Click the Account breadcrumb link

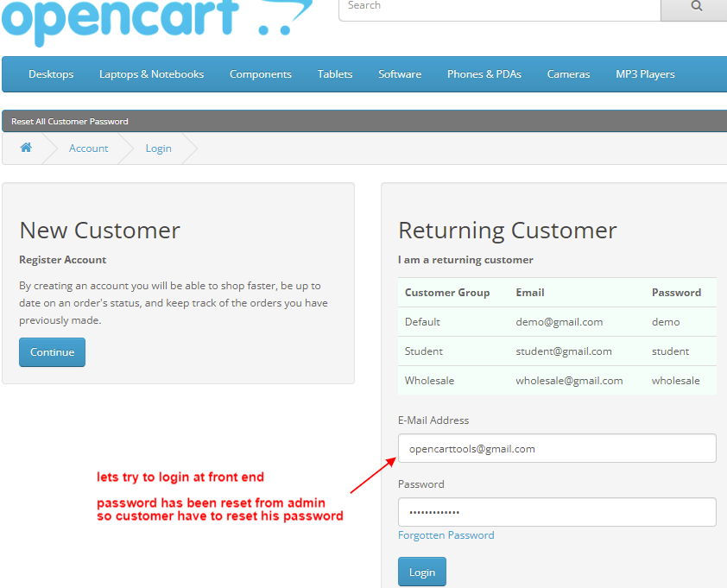(89, 149)
